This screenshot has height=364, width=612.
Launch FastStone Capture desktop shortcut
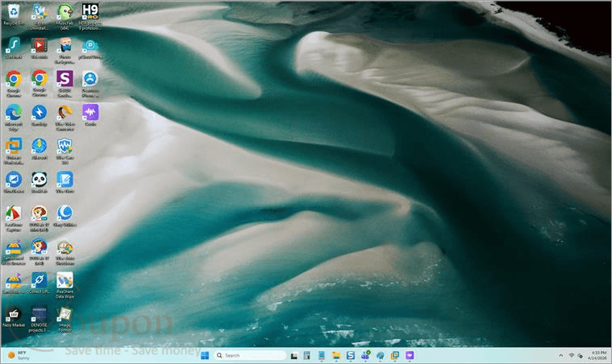click(x=14, y=218)
